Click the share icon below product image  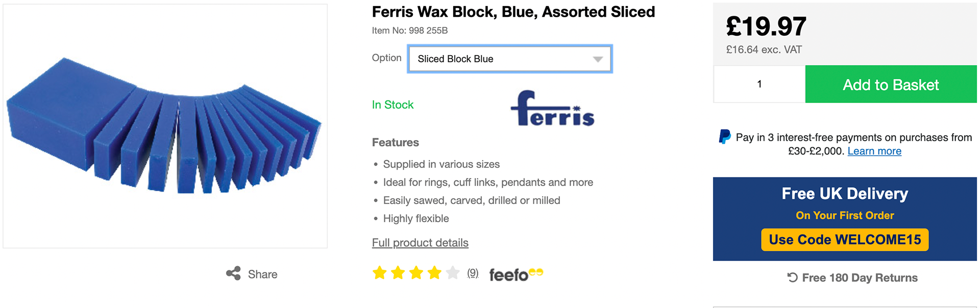(233, 274)
